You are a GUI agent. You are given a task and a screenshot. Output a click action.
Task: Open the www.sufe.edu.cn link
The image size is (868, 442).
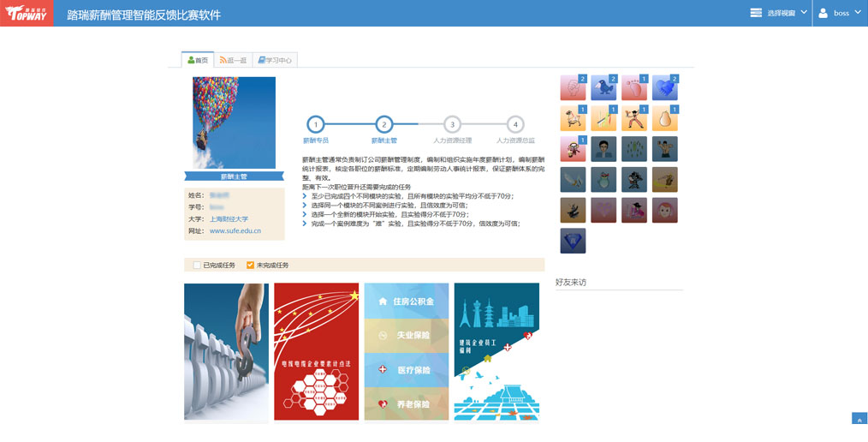coord(235,231)
